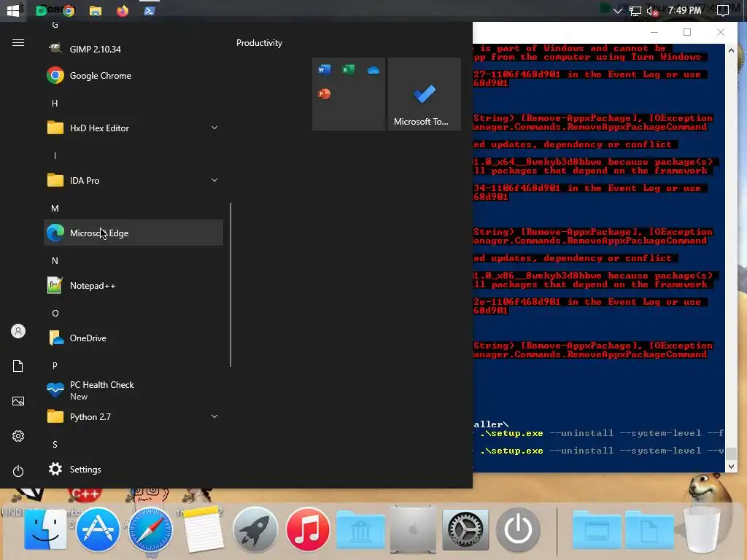Maximize the PowerShell window
The image size is (747, 560).
coord(687,32)
